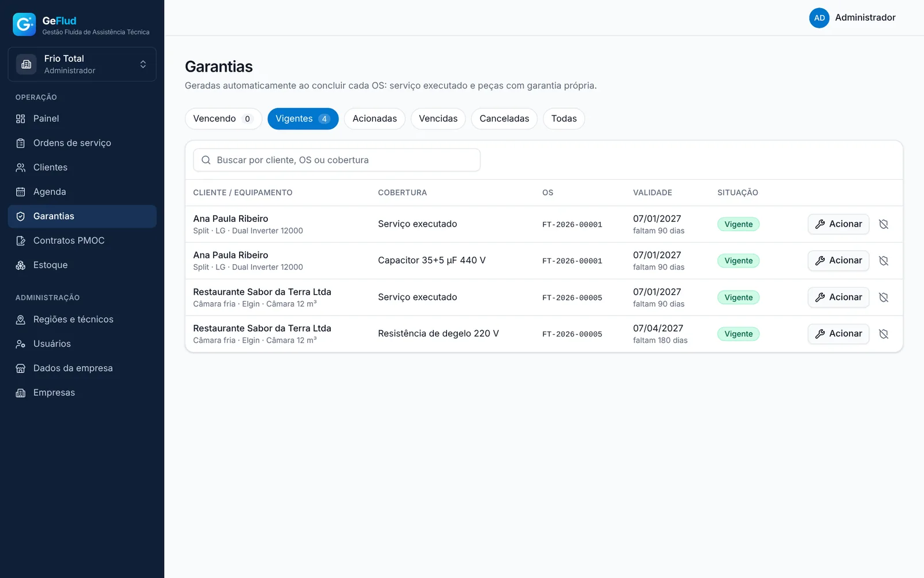924x578 pixels.
Task: Click Vigente badge in Resistência de degelo row
Action: pyautogui.click(x=739, y=334)
